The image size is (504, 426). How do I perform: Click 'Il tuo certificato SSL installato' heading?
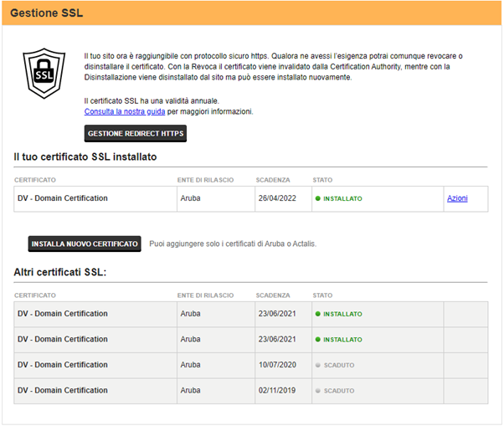85,157
